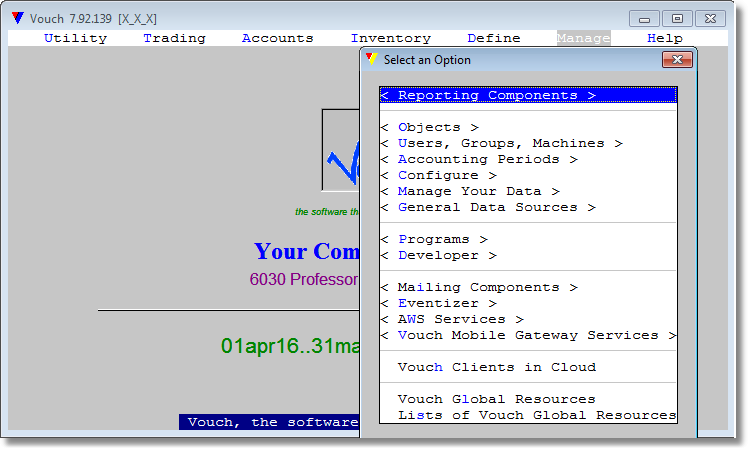Screen dimensions: 748x450
Task: Close the Select an Option dialog
Action: (677, 60)
